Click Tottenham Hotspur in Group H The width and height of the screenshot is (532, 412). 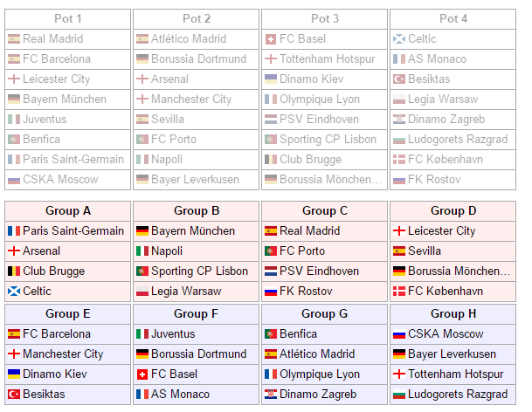pyautogui.click(x=456, y=374)
